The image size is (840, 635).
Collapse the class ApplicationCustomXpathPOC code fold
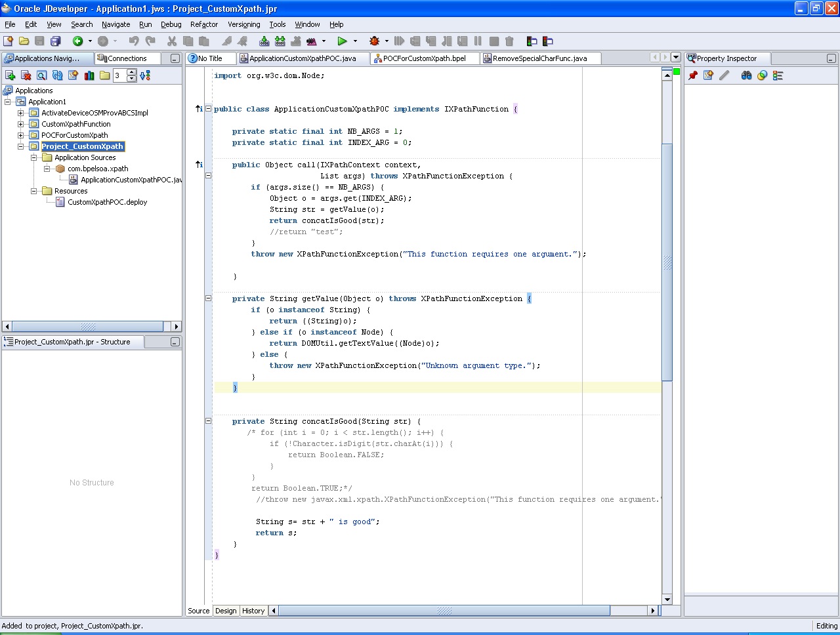[208, 109]
